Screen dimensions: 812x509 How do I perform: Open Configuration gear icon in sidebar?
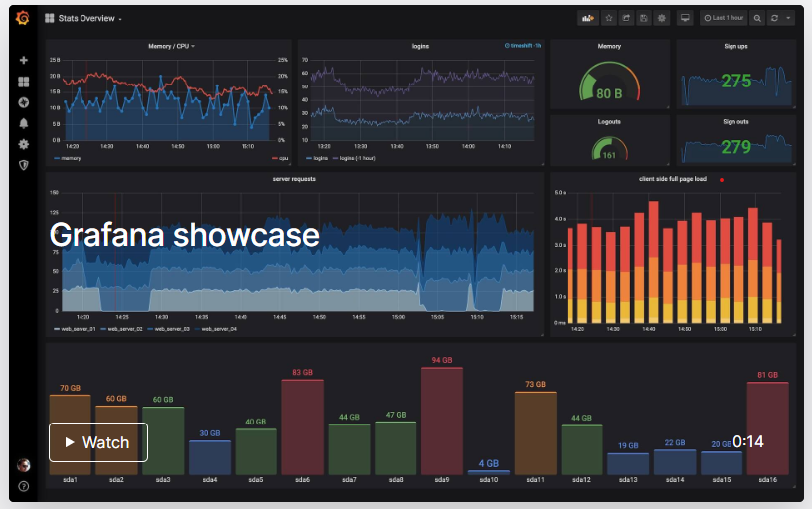click(23, 144)
